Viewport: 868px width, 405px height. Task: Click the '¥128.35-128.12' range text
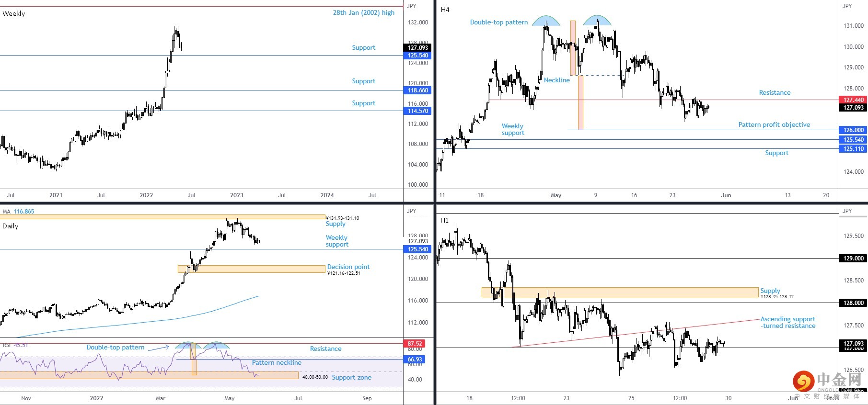(777, 297)
